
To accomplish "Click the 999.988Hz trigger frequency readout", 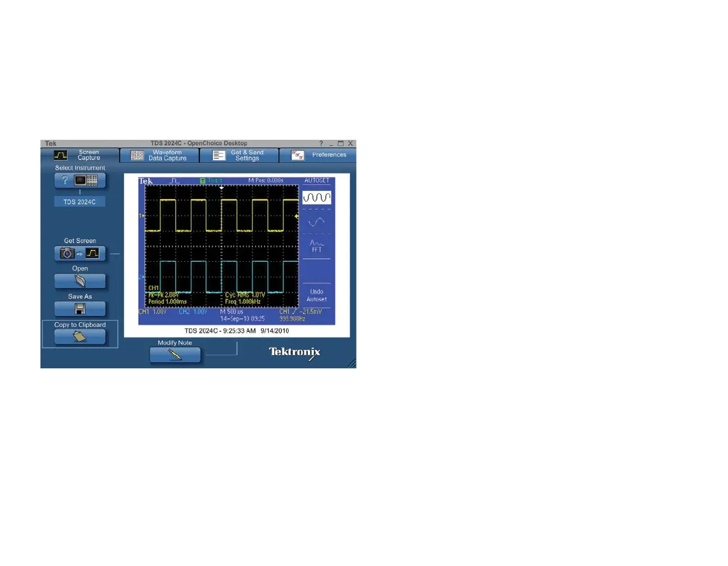I will (x=292, y=319).
